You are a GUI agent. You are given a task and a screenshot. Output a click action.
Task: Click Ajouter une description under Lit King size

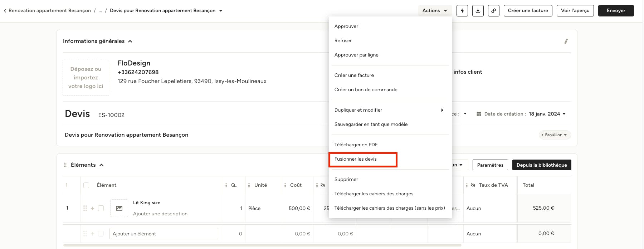click(x=160, y=214)
